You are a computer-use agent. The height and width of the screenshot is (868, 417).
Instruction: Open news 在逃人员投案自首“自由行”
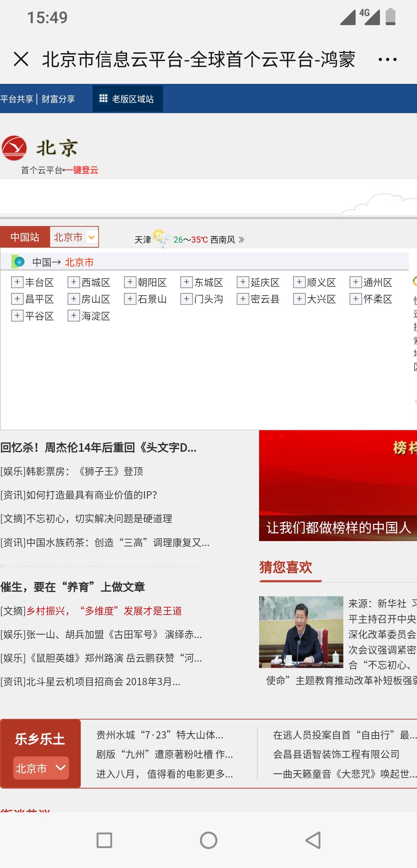coord(345,735)
